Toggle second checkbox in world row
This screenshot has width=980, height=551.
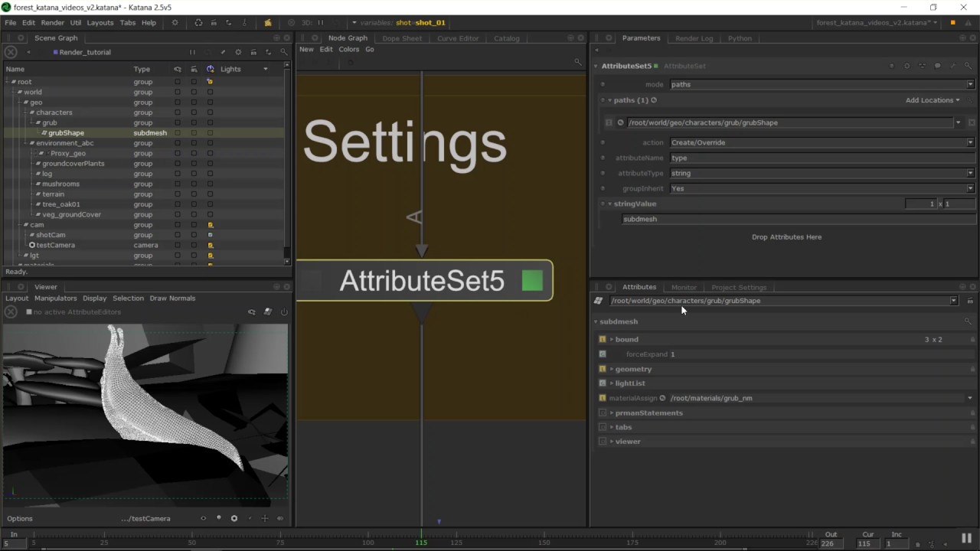coord(194,92)
